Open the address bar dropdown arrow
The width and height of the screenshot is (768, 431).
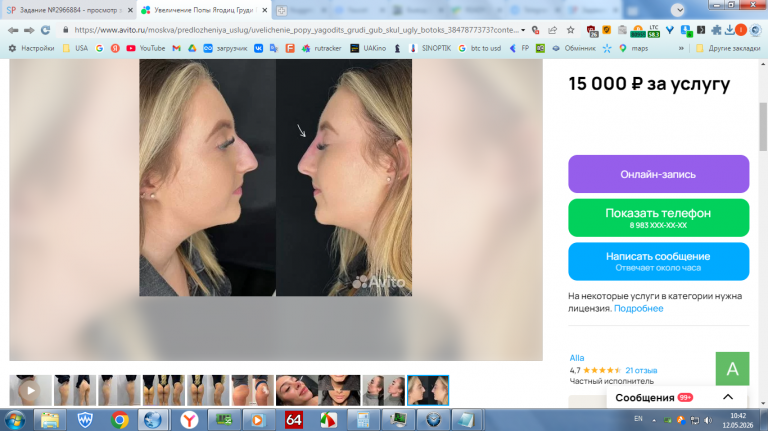[523, 30]
